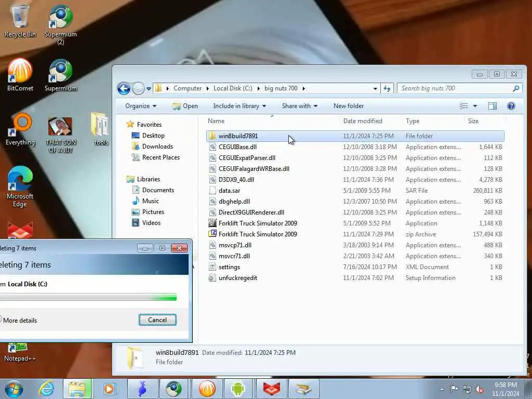The image size is (532, 399).
Task: Click the Explorer Back arrow button
Action: tap(124, 88)
